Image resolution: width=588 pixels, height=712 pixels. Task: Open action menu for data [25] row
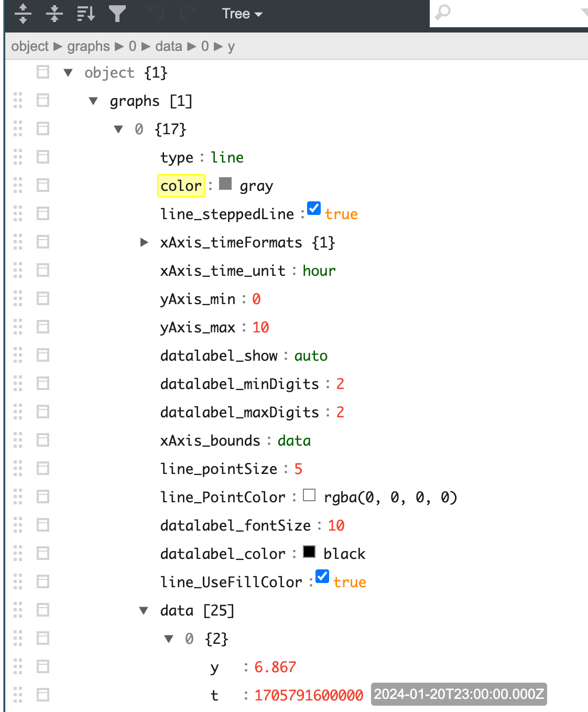pyautogui.click(x=43, y=610)
